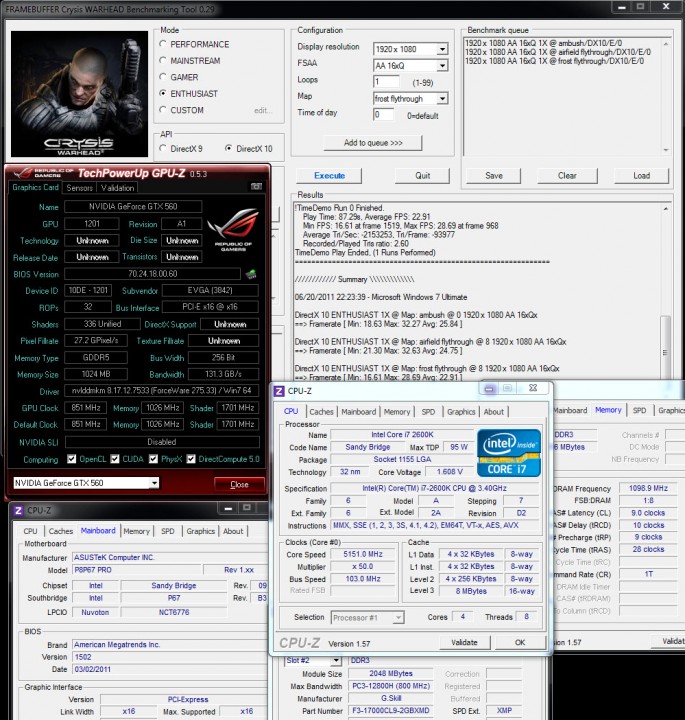
Task: Click the GPU-Z Close button
Action: pos(239,484)
